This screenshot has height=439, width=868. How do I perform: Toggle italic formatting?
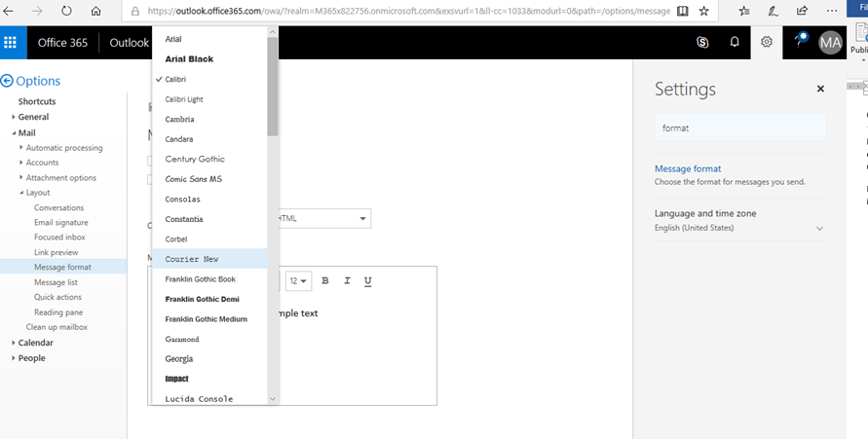[x=347, y=281]
